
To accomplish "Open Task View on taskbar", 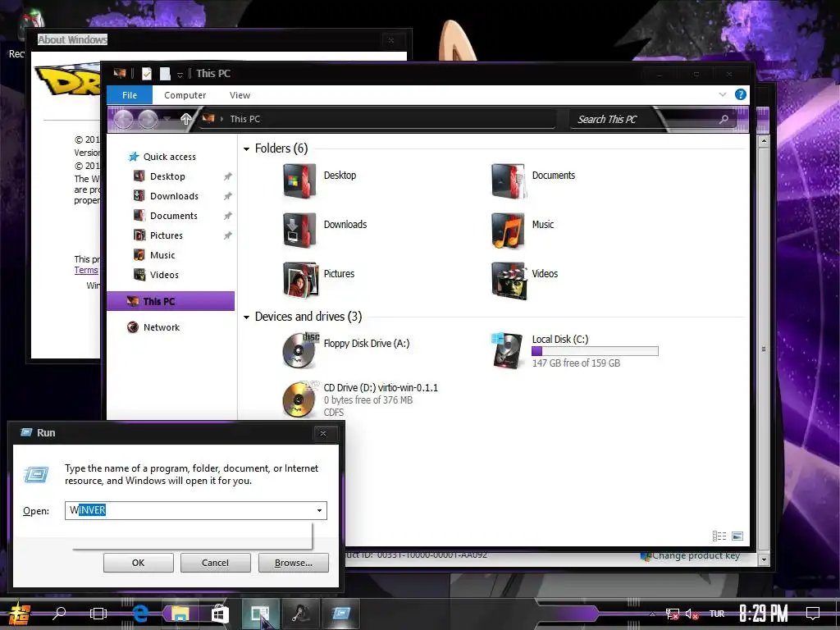I will pyautogui.click(x=98, y=614).
